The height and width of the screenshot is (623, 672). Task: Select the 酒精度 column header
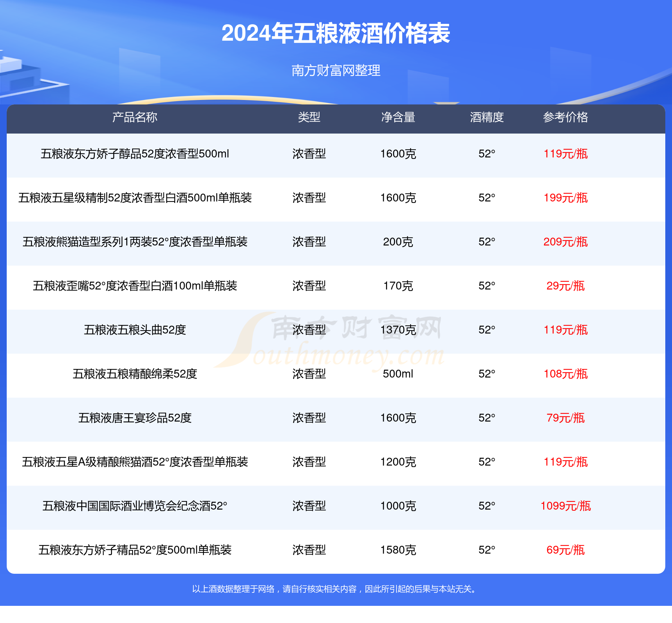[487, 117]
